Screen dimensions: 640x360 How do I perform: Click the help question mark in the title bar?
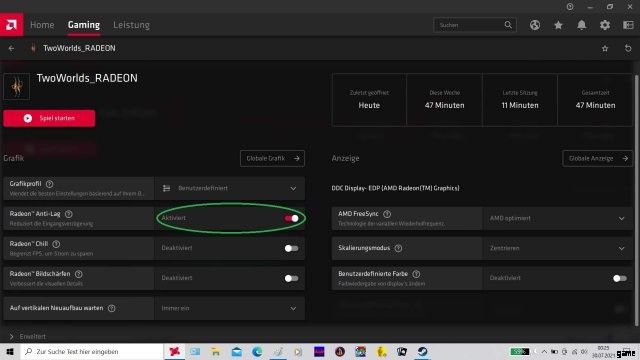(570, 7)
